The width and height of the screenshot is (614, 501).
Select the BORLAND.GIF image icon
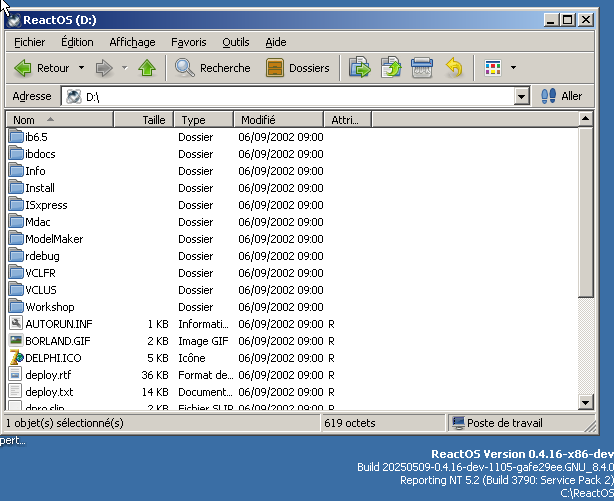(16, 341)
